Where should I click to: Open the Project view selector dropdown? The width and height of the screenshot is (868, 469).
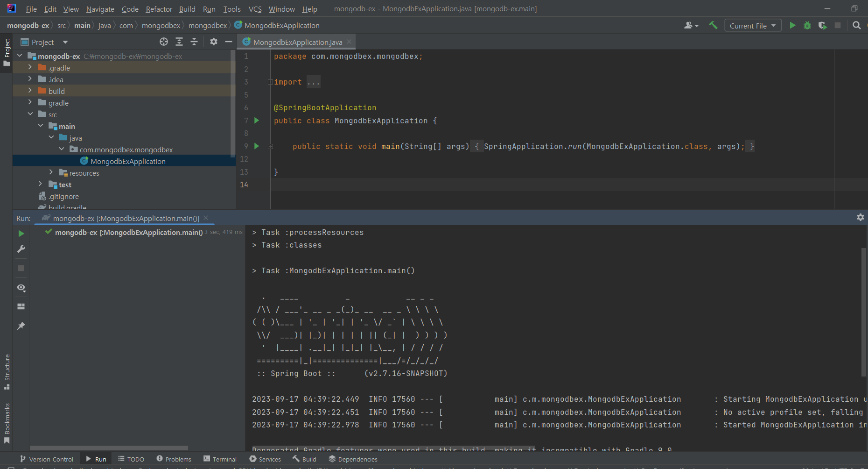[x=45, y=42]
